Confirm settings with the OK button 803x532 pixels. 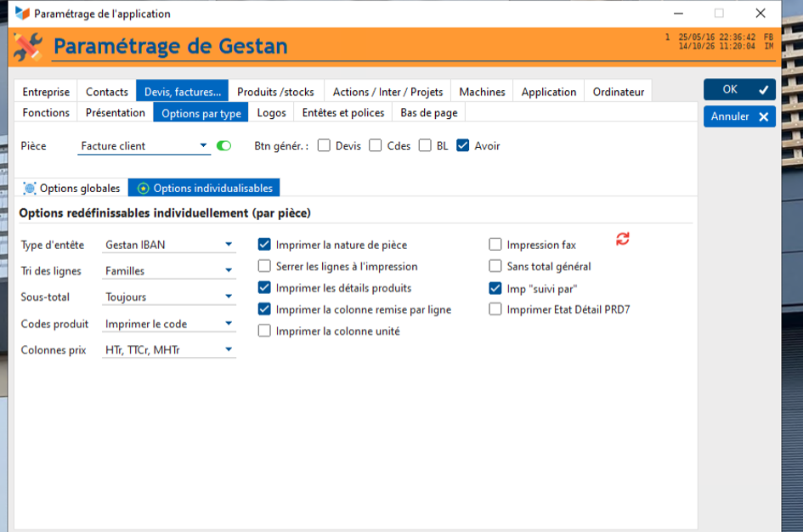tap(739, 89)
